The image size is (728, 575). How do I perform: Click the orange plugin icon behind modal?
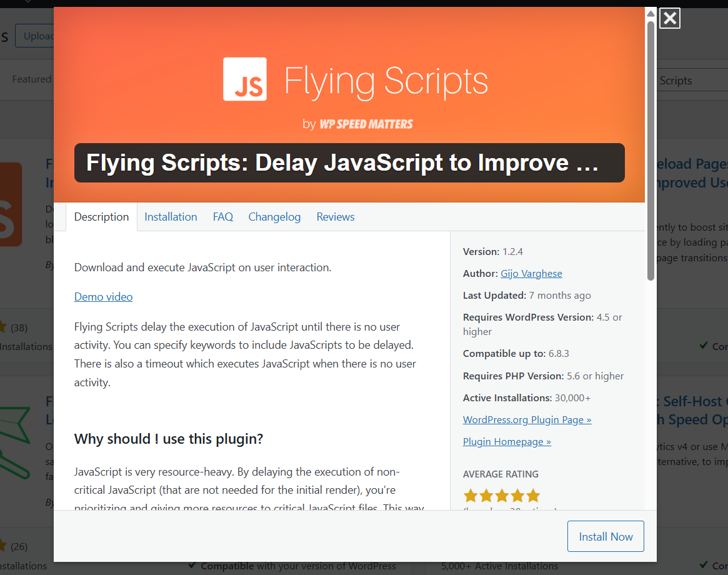click(x=11, y=204)
